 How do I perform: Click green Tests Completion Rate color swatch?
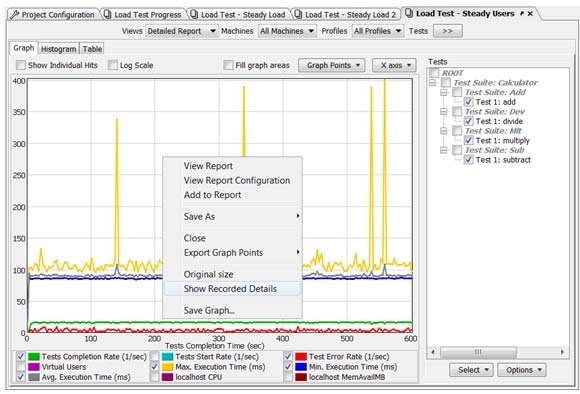(34, 357)
